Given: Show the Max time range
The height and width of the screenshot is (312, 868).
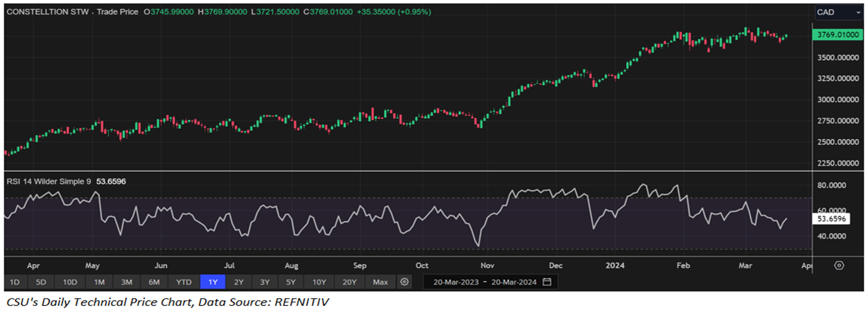Looking at the screenshot, I should click(x=380, y=282).
